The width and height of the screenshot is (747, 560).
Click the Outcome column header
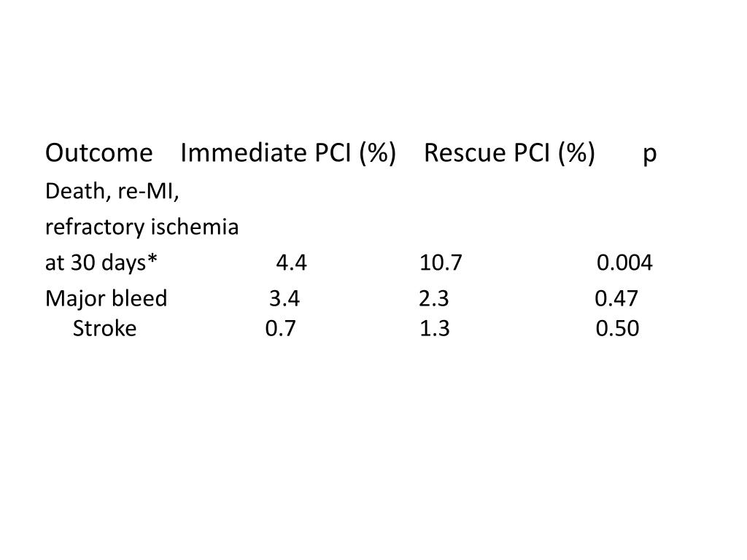click(x=99, y=153)
